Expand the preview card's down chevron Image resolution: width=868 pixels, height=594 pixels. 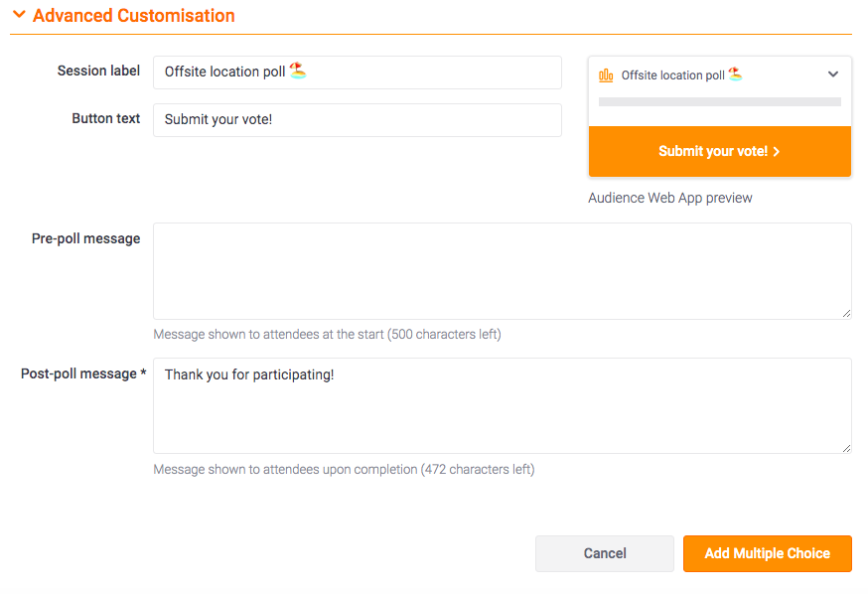[833, 74]
